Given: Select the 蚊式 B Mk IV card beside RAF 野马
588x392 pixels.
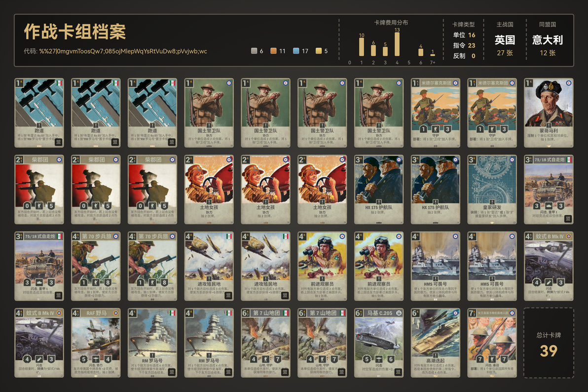Looking at the screenshot, I should [x=39, y=343].
